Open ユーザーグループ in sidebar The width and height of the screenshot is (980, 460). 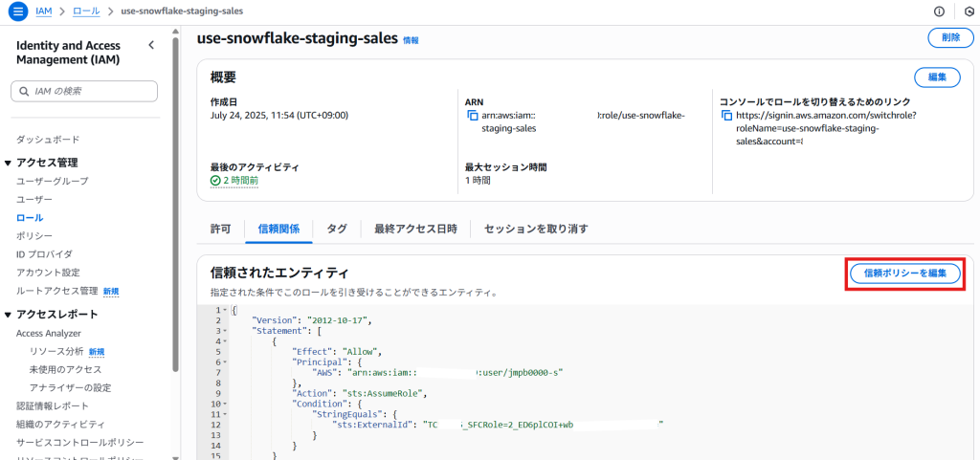tap(53, 181)
